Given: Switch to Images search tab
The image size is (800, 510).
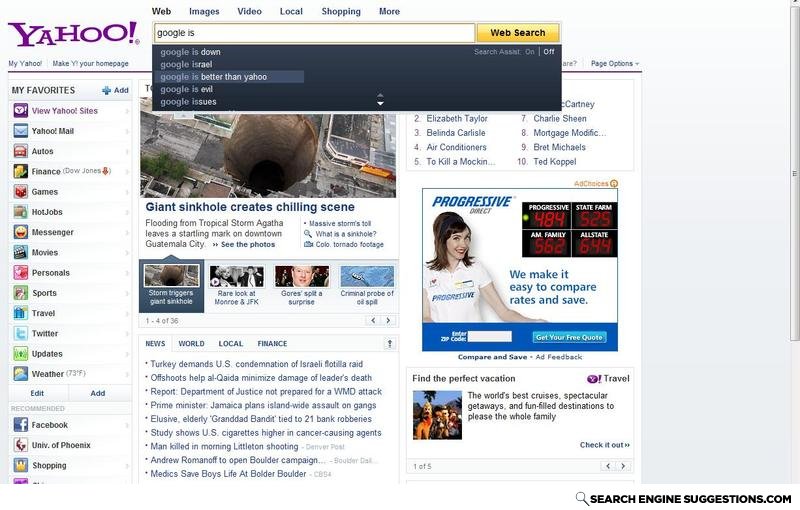Looking at the screenshot, I should pos(204,11).
